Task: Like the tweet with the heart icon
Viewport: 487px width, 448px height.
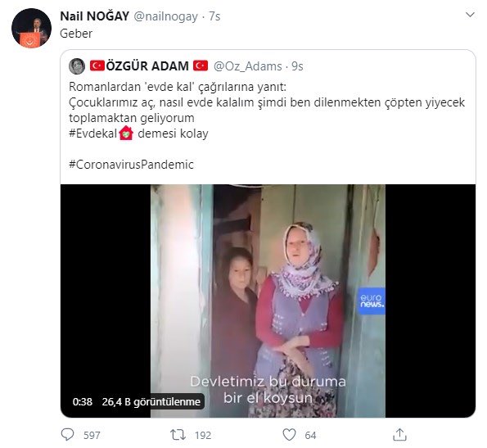Action: tap(289, 435)
